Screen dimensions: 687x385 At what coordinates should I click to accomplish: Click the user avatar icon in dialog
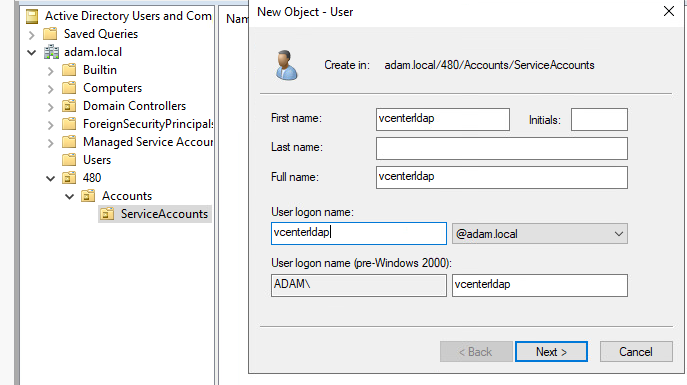tap(287, 65)
